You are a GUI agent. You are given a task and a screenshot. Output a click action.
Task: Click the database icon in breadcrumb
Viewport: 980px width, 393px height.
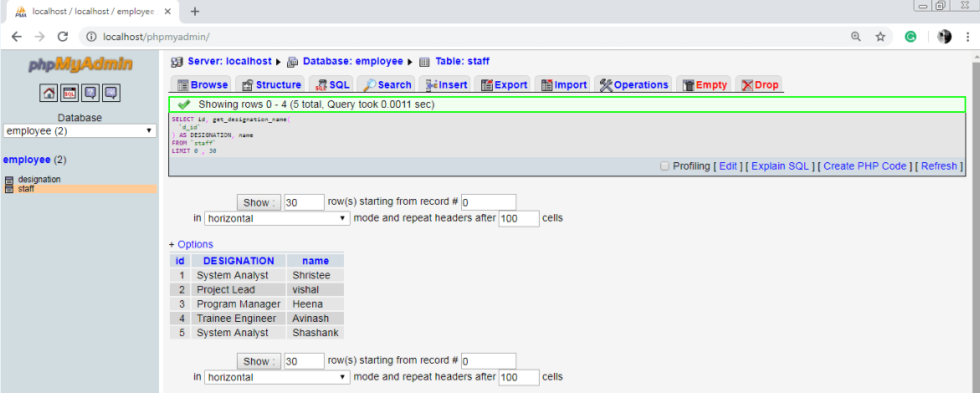pos(293,62)
